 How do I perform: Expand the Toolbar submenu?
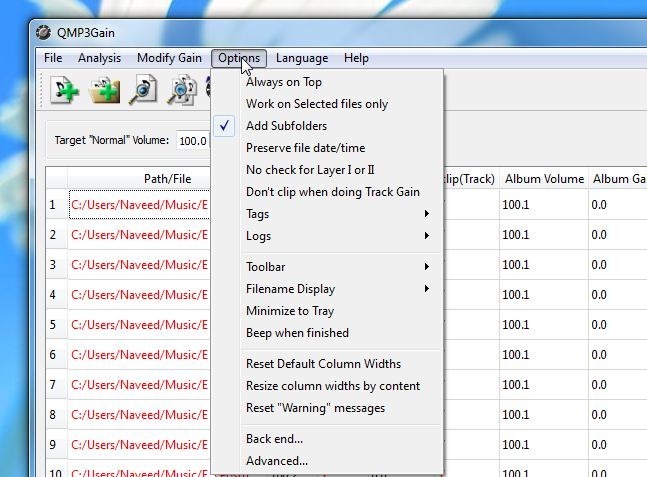327,267
